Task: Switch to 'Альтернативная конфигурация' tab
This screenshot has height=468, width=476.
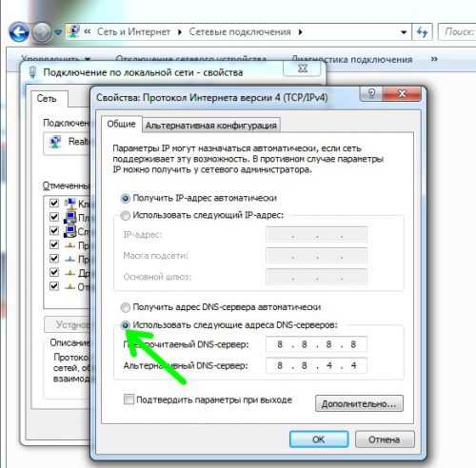Action: 211,126
